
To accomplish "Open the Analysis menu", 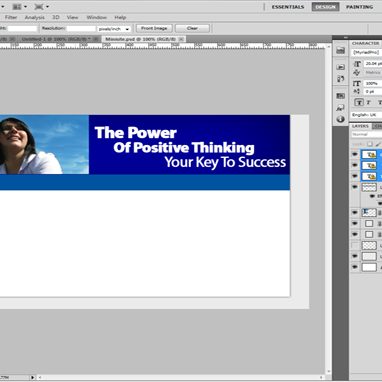I will [35, 17].
